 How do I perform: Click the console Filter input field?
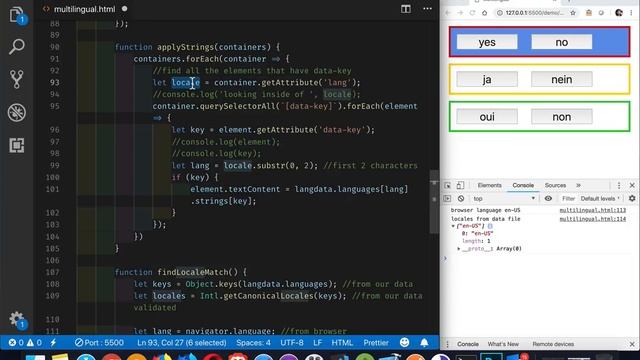(568, 198)
